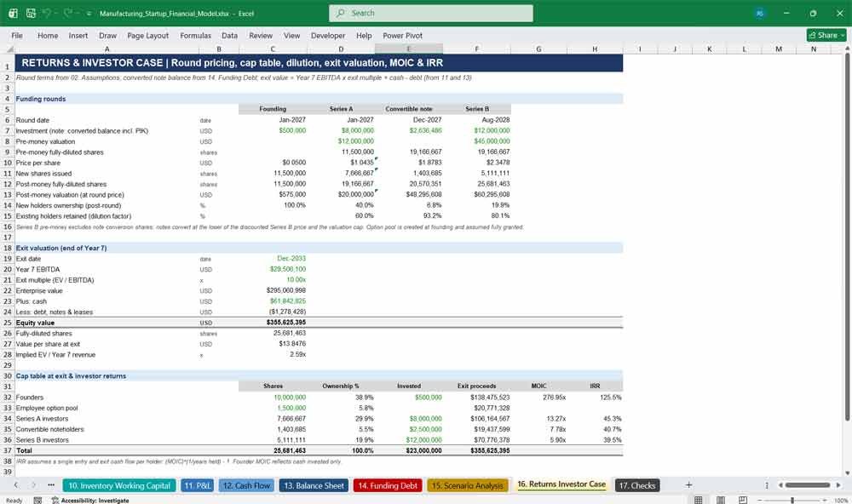Select column H header
The width and height of the screenshot is (852, 504).
tap(595, 49)
